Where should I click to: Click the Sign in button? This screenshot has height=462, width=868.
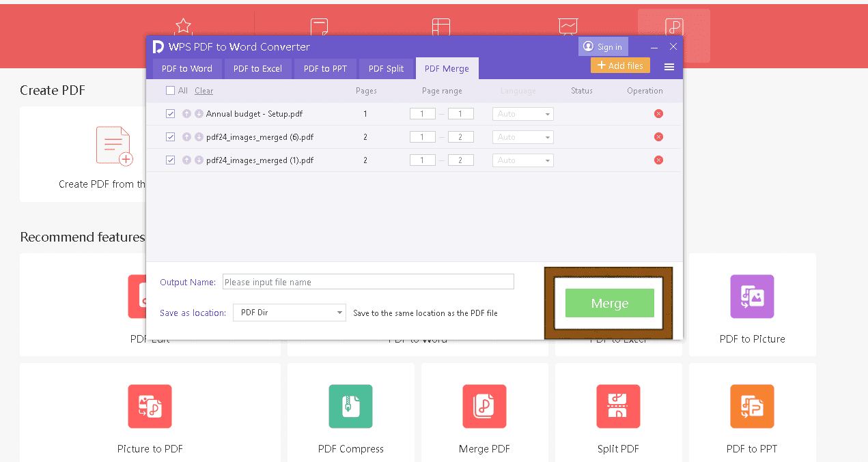(x=604, y=47)
